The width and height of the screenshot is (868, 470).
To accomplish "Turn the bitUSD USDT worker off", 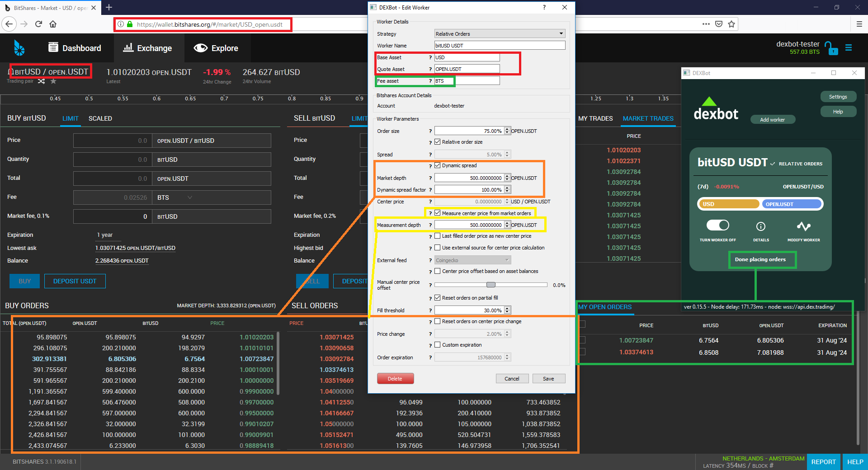I will [x=718, y=225].
